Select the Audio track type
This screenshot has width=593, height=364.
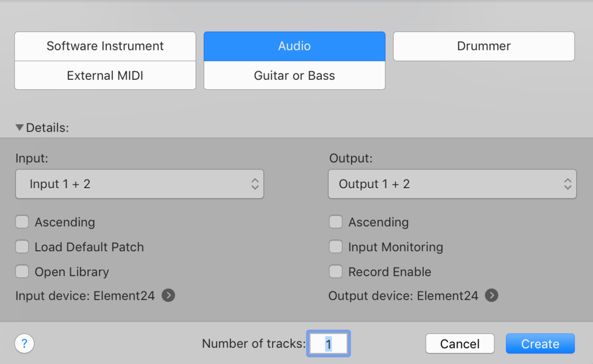click(x=294, y=46)
